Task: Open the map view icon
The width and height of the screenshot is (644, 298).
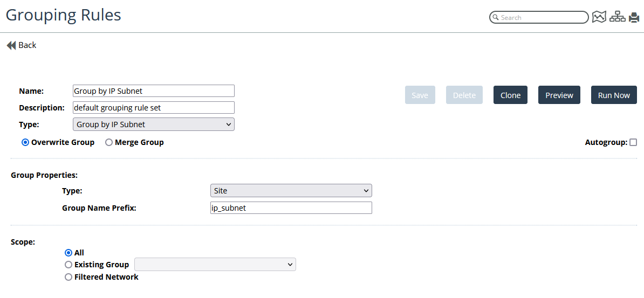Action: click(x=599, y=17)
